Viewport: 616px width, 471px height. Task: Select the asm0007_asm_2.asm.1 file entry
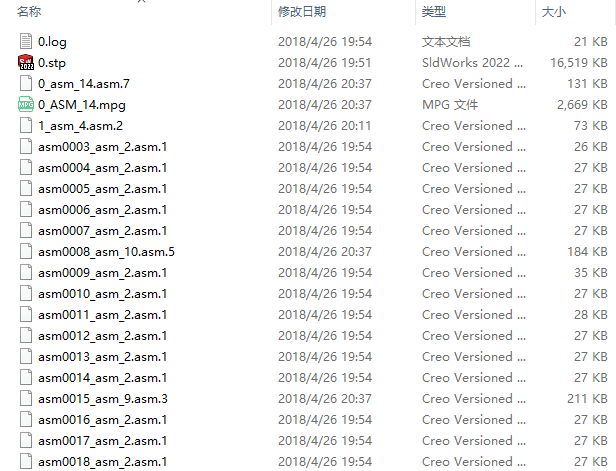point(103,231)
